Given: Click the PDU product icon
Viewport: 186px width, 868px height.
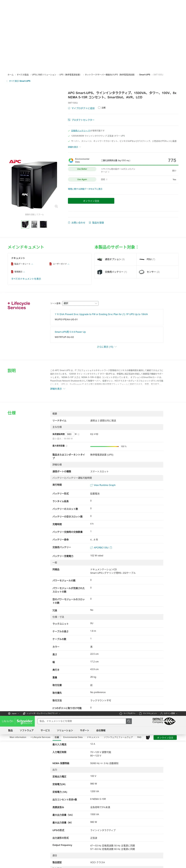Looking at the screenshot, I should tap(142, 259).
